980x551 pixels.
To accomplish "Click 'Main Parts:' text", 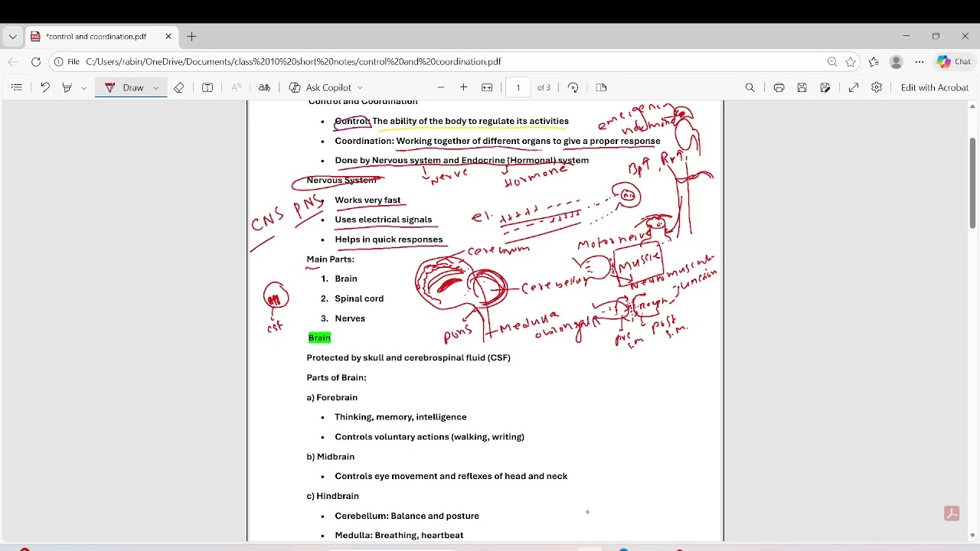I will click(330, 259).
